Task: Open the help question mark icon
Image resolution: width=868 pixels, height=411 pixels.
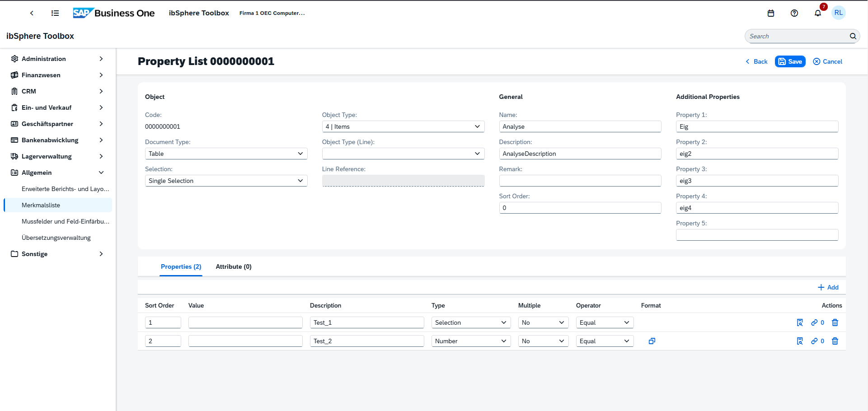Action: click(794, 13)
